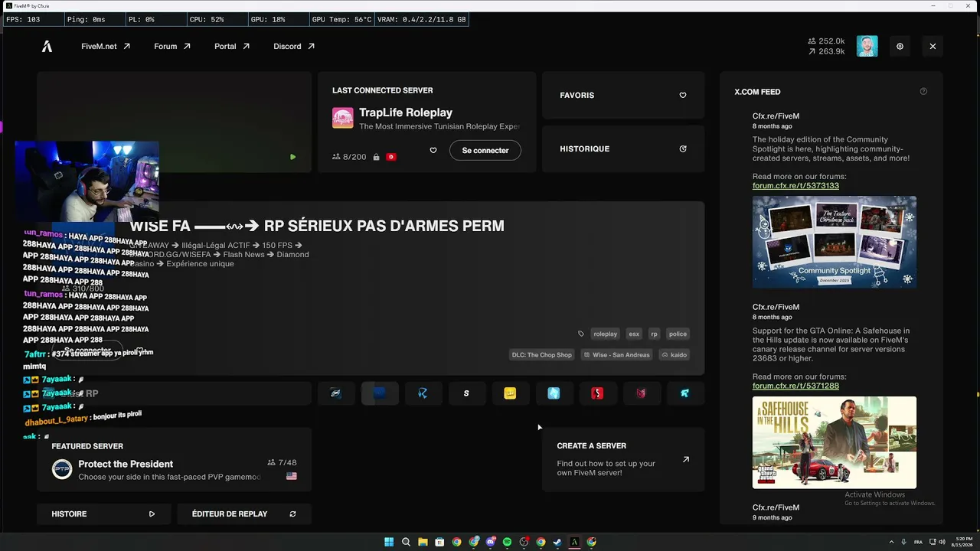Open the Windows Start menu
The image size is (980, 551).
click(x=389, y=542)
